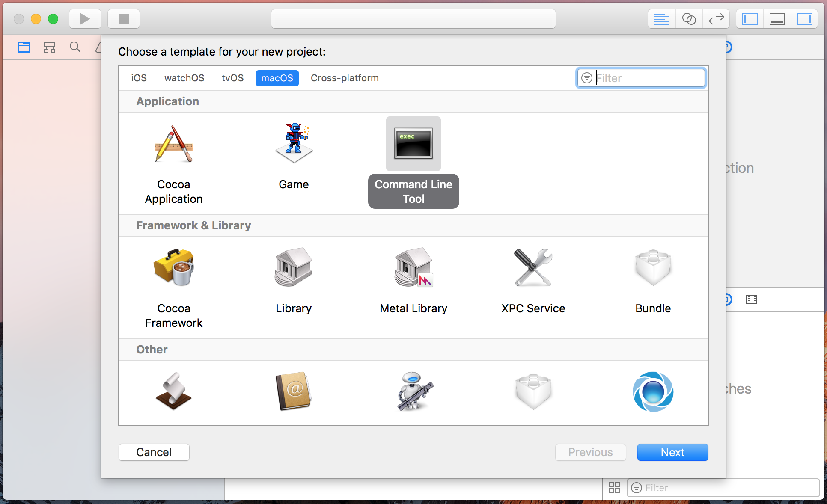Switch to the Cross-platform tab
This screenshot has height=504, width=827.
click(x=345, y=78)
